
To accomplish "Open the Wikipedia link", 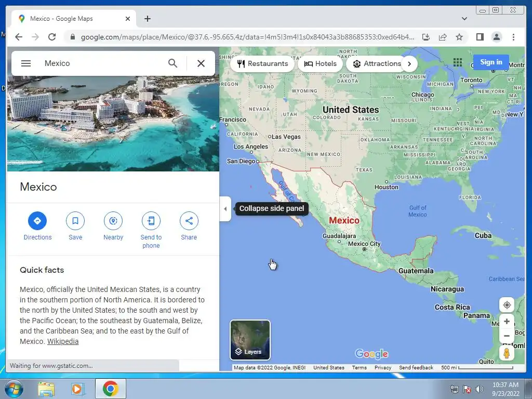I will 63,341.
